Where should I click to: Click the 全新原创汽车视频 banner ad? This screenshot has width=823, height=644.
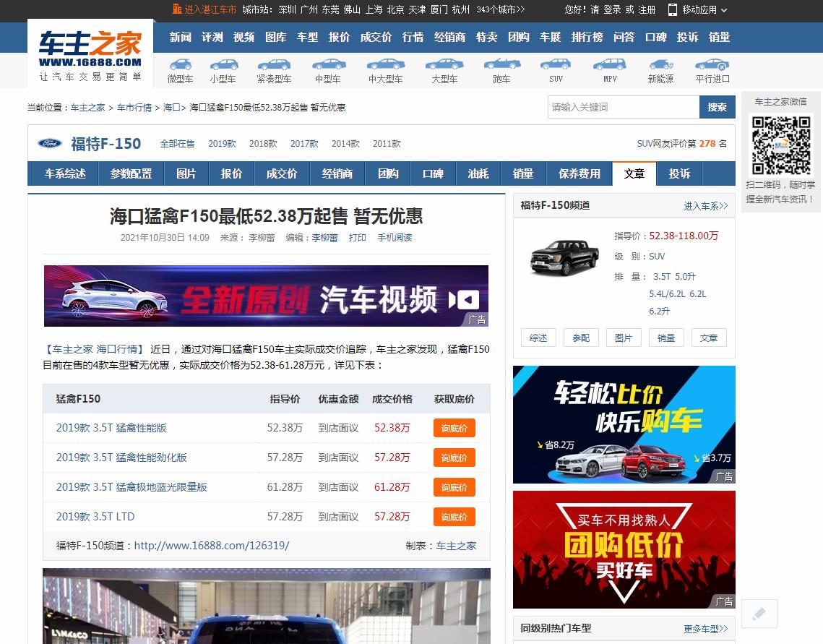[x=266, y=296]
